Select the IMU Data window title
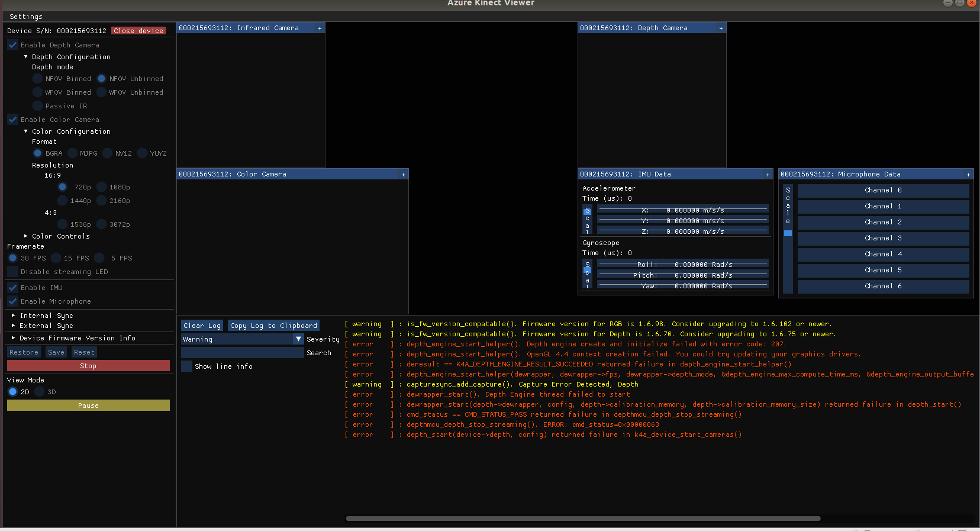980x531 pixels. click(626, 175)
